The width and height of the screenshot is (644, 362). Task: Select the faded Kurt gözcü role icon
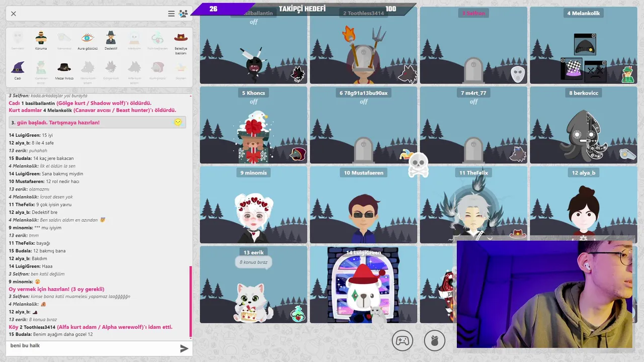click(x=157, y=67)
